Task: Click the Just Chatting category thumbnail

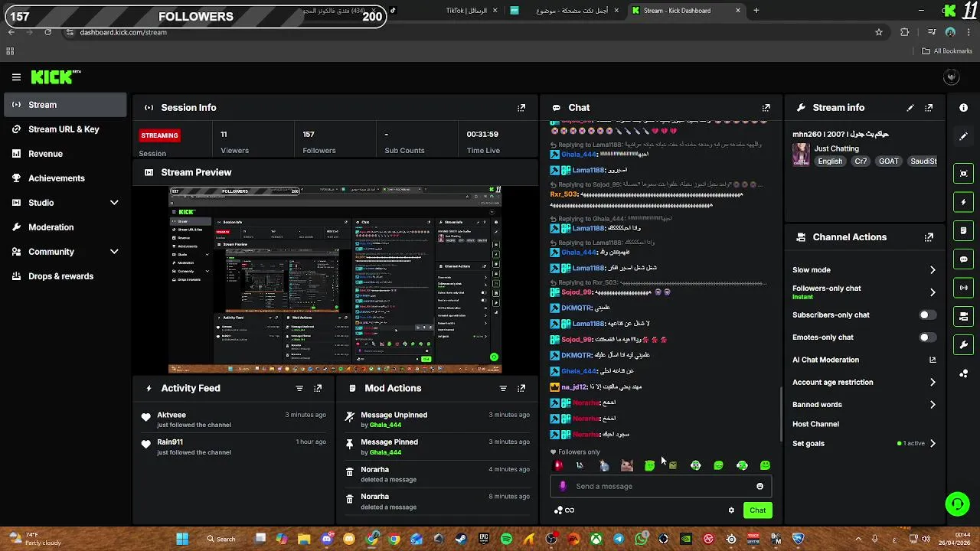Action: tap(801, 155)
